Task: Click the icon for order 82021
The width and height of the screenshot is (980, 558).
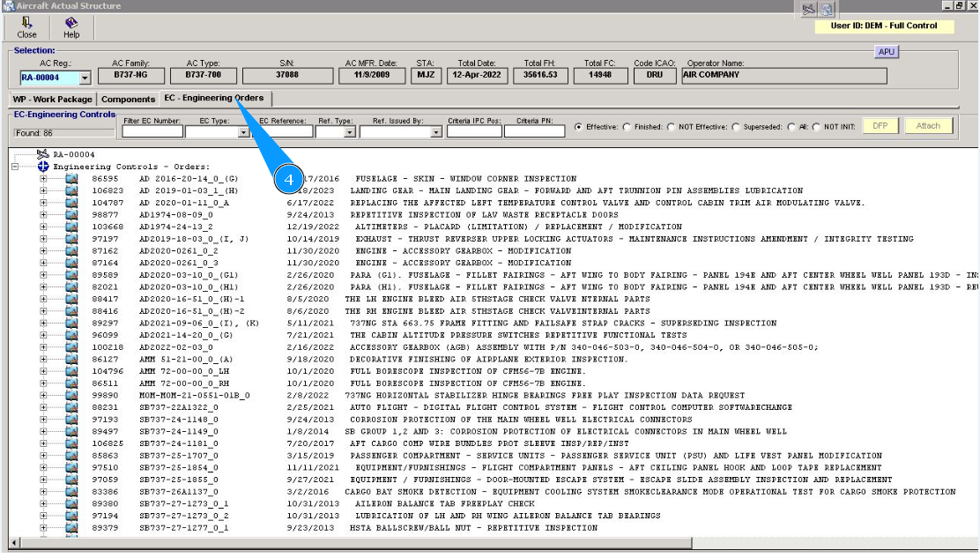Action: tap(71, 286)
